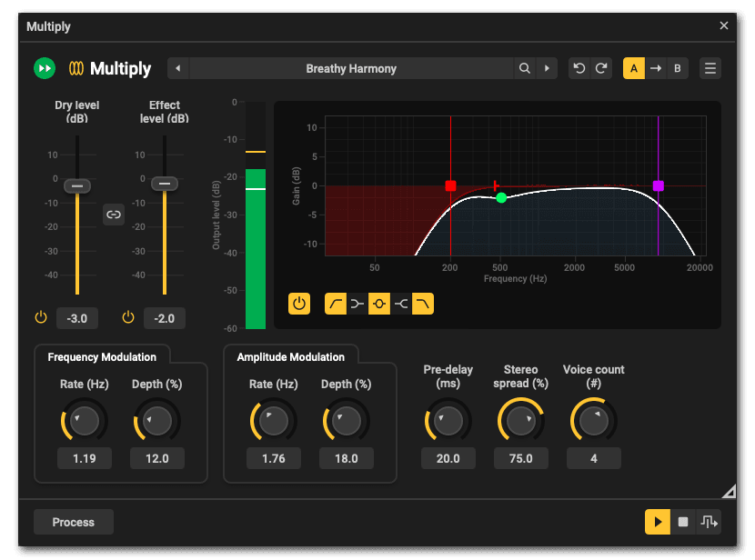Edit Stereo spread value 75.0

point(521,458)
